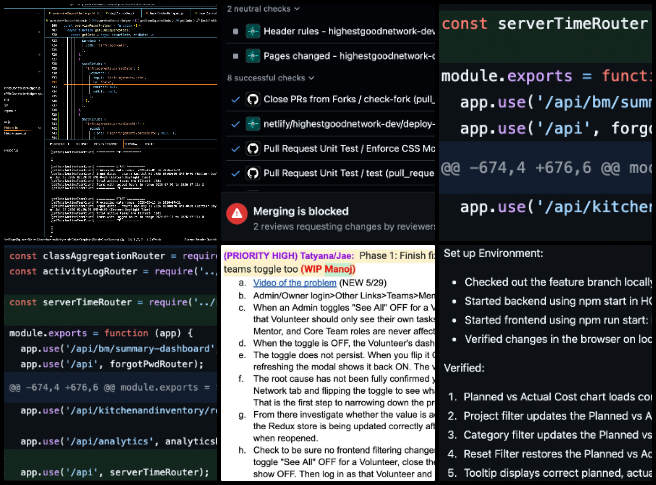The width and height of the screenshot is (656, 485).
Task: Click the red warning icon for Merging is blocked
Action: click(x=237, y=214)
